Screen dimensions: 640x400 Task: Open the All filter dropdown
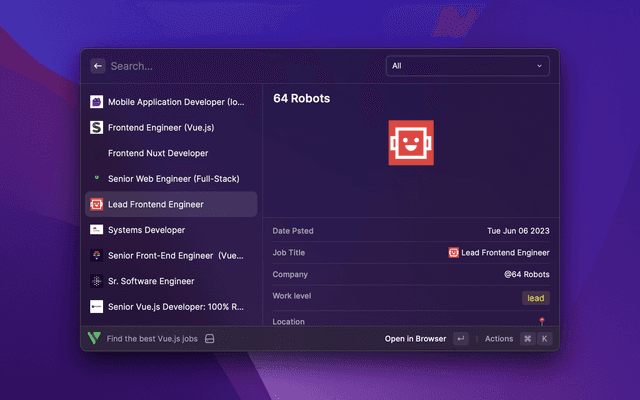(x=466, y=66)
